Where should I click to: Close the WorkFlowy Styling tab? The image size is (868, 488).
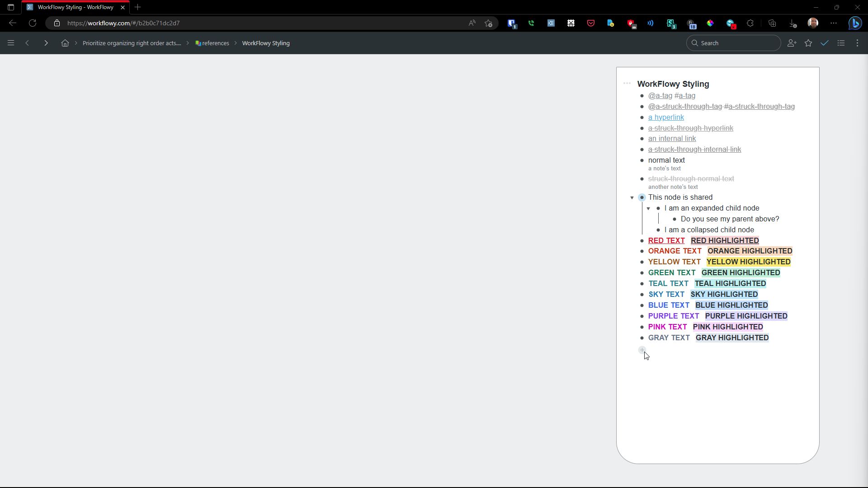123,7
